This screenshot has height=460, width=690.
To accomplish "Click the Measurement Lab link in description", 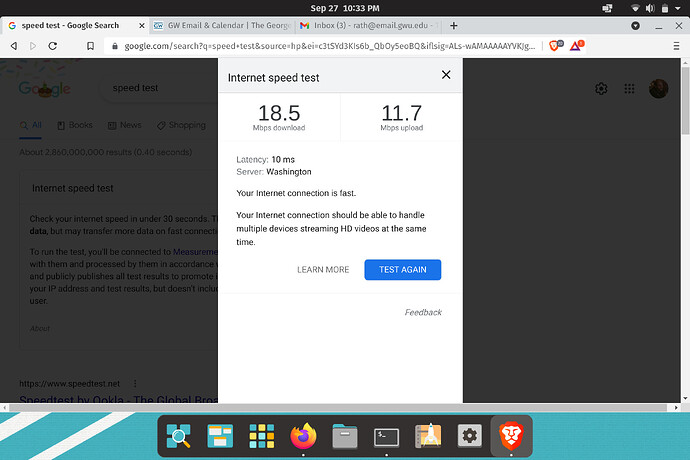I will [195, 252].
